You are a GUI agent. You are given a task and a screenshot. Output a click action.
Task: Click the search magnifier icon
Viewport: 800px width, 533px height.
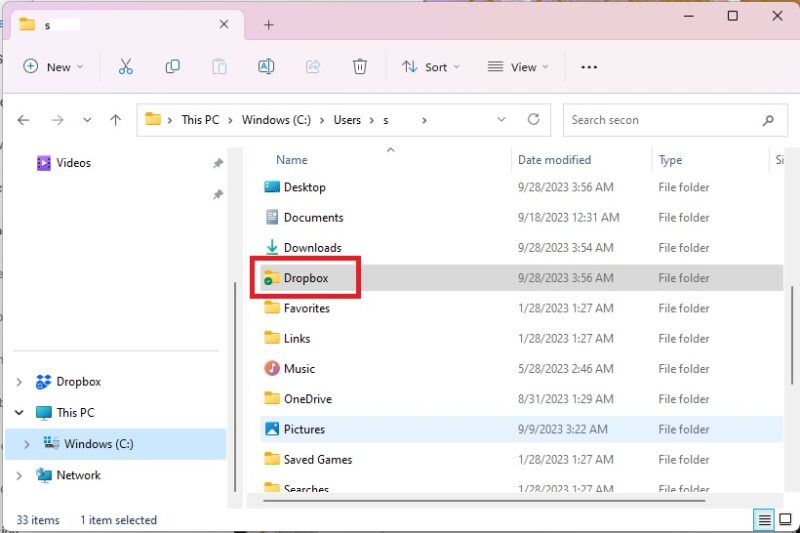[768, 120]
